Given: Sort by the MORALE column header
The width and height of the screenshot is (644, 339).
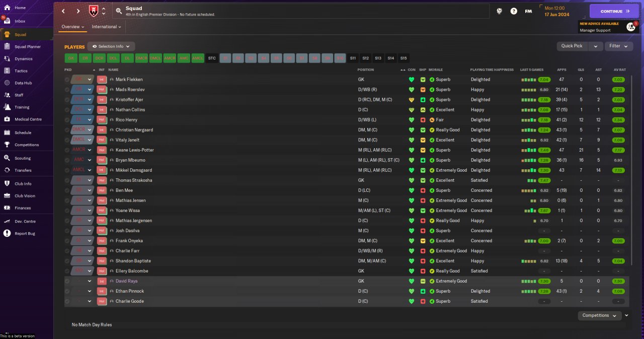Looking at the screenshot, I should pyautogui.click(x=436, y=70).
